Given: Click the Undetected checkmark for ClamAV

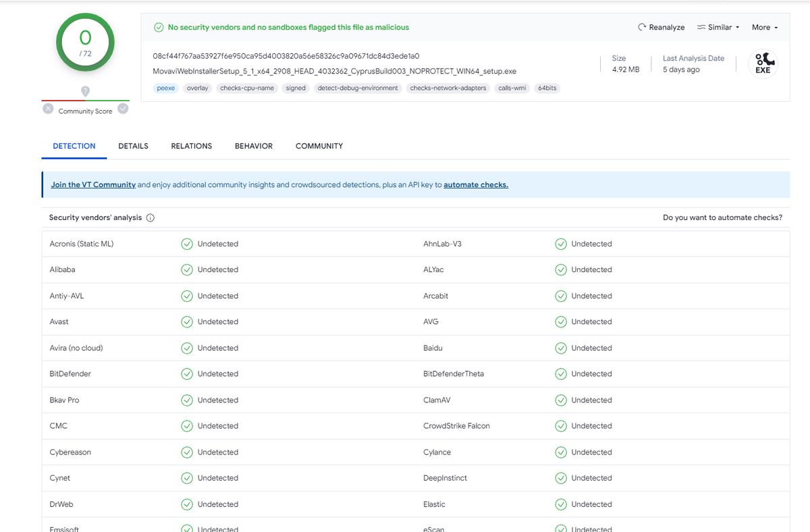Looking at the screenshot, I should pos(560,400).
